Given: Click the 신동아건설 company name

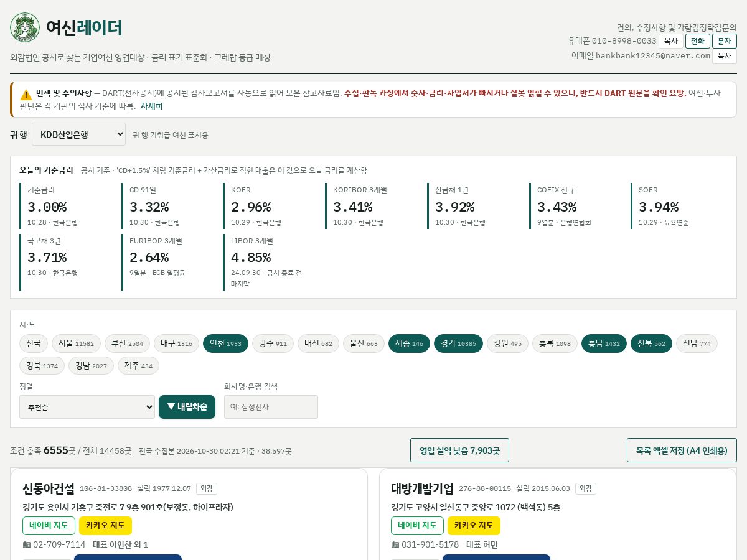Looking at the screenshot, I should (x=49, y=488).
